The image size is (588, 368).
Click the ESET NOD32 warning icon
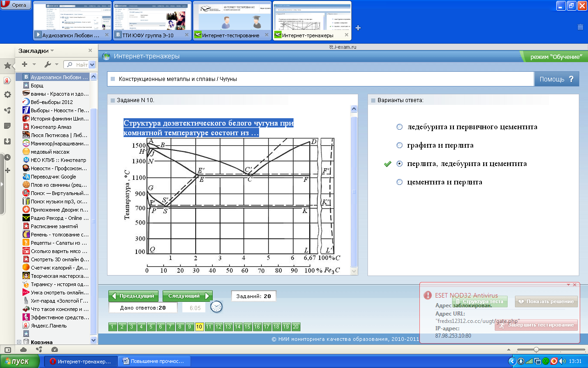428,295
